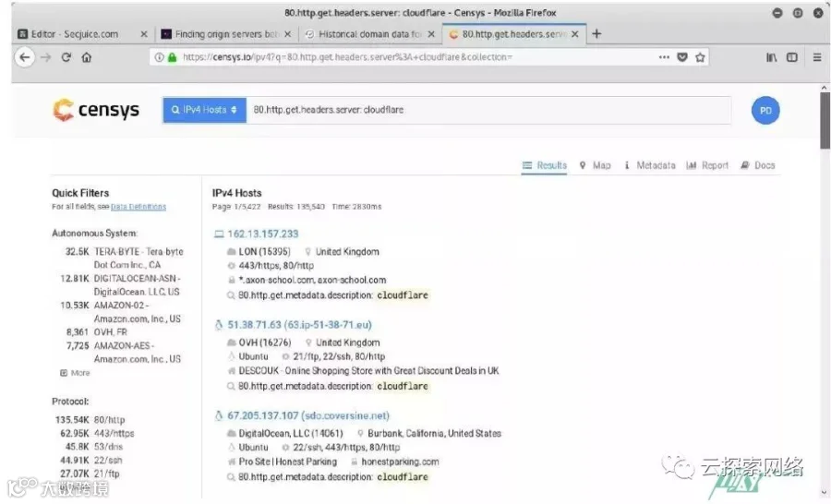Open the PD user avatar menu
The height and width of the screenshot is (504, 831).
(x=765, y=110)
